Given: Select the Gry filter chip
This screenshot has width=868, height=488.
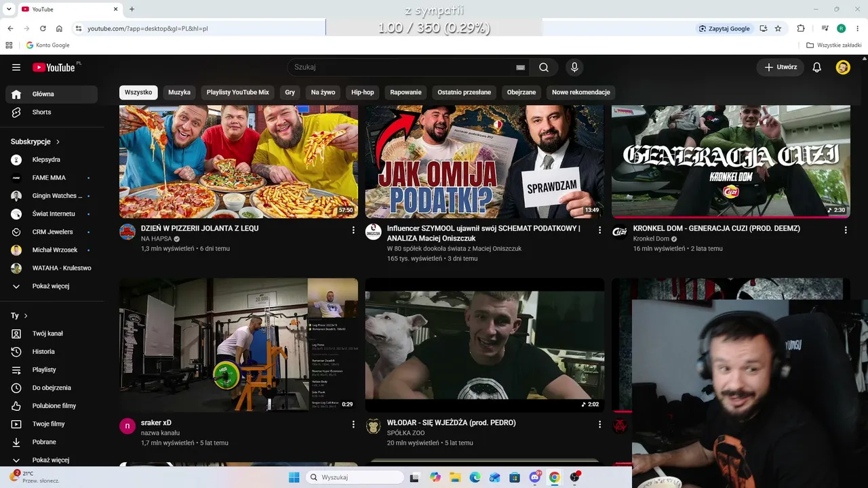Looking at the screenshot, I should pyautogui.click(x=290, y=92).
